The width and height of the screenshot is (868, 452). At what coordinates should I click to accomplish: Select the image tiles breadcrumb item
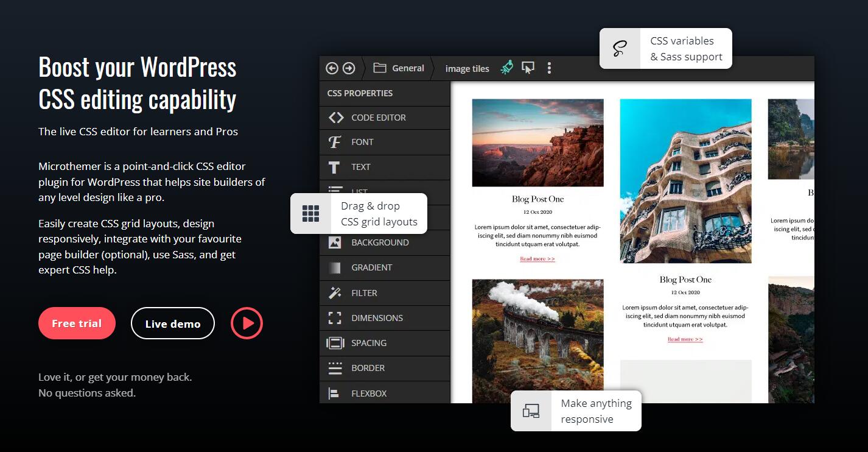tap(467, 68)
